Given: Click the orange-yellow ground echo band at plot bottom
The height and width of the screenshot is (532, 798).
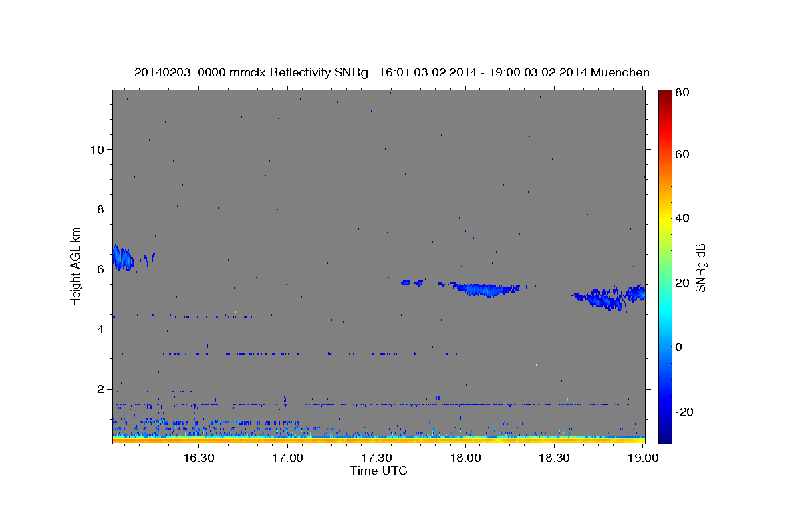Looking at the screenshot, I should click(378, 440).
